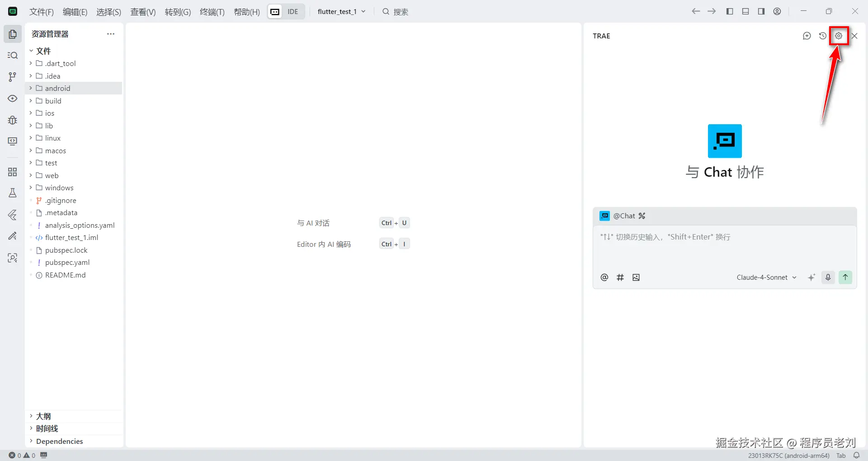Screen dimensions: 868x461
Task: Send the chat message with arrow button
Action: coord(845,278)
